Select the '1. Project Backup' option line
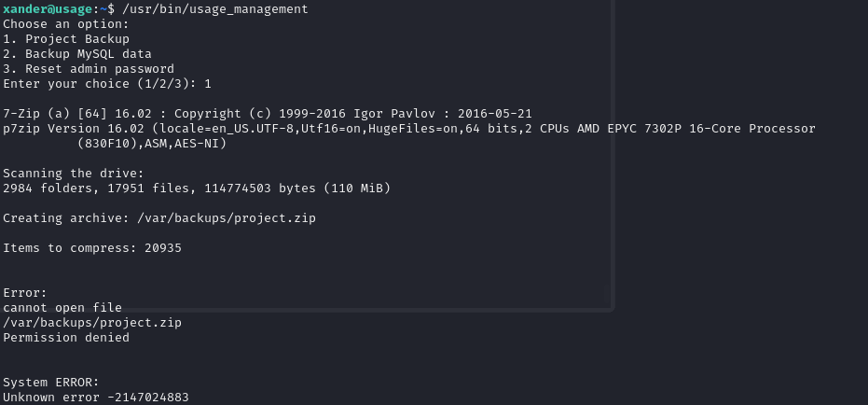 pyautogui.click(x=65, y=38)
